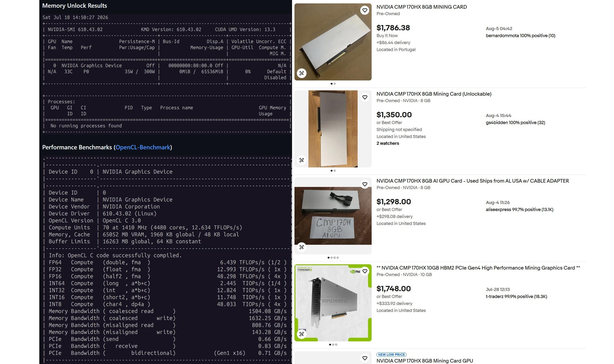Save the Unlockable mining card listing with heart
614x364 pixels.
365,97
